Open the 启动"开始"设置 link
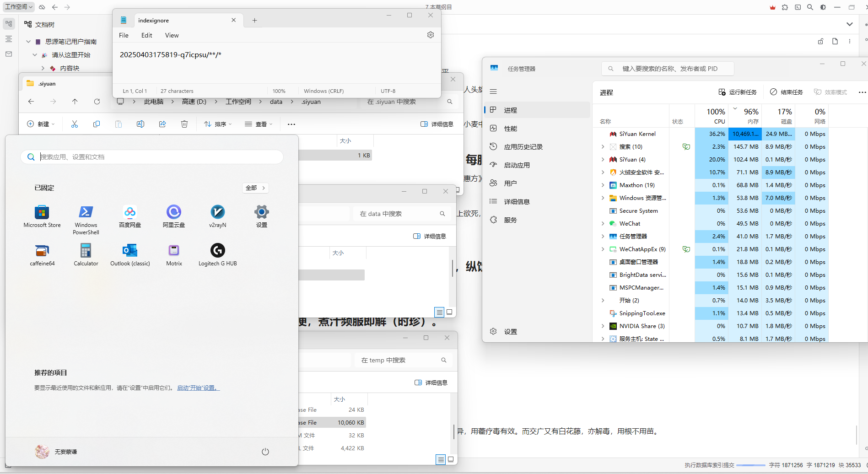Image resolution: width=868 pixels, height=474 pixels. tap(198, 388)
